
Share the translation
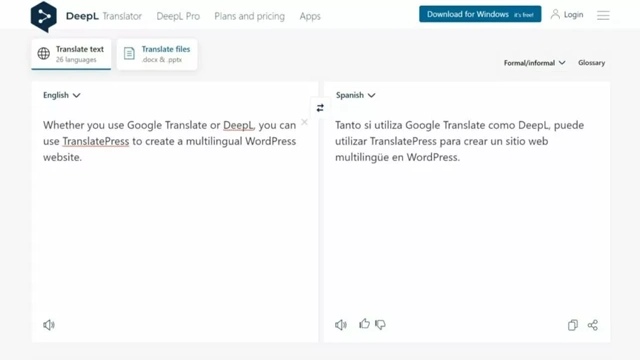click(593, 325)
